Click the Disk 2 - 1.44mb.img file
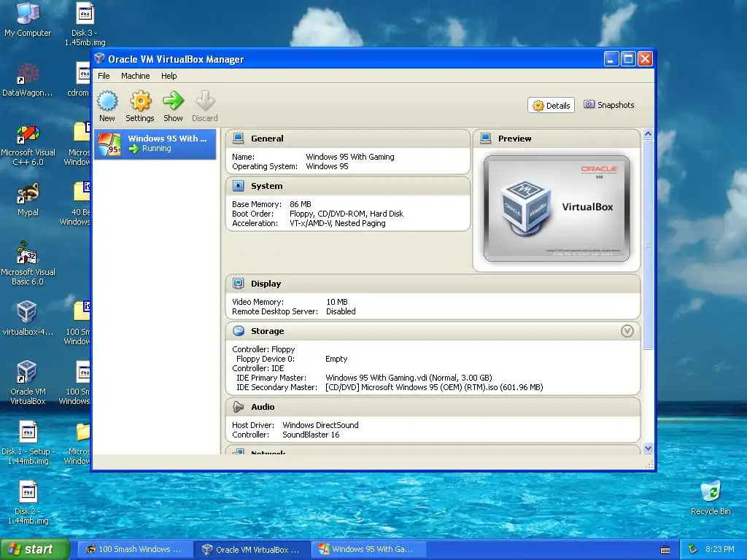This screenshot has width=747, height=560. (28, 503)
